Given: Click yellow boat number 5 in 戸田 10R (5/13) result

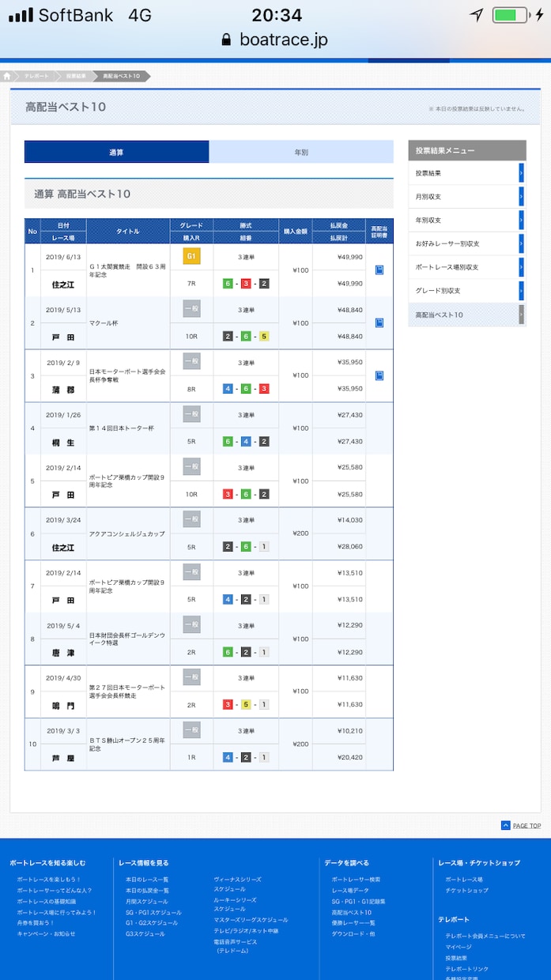Looking at the screenshot, I should coord(264,336).
